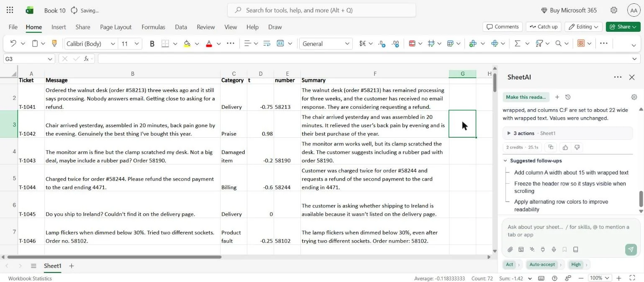Open the Microsoft 365 app launcher
Screen dimensions: 644x282
pyautogui.click(x=10, y=10)
